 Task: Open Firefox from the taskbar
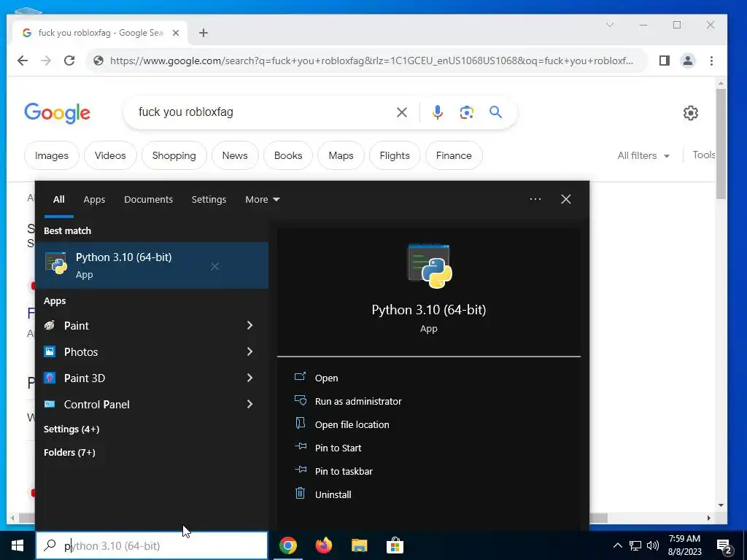[x=324, y=545]
